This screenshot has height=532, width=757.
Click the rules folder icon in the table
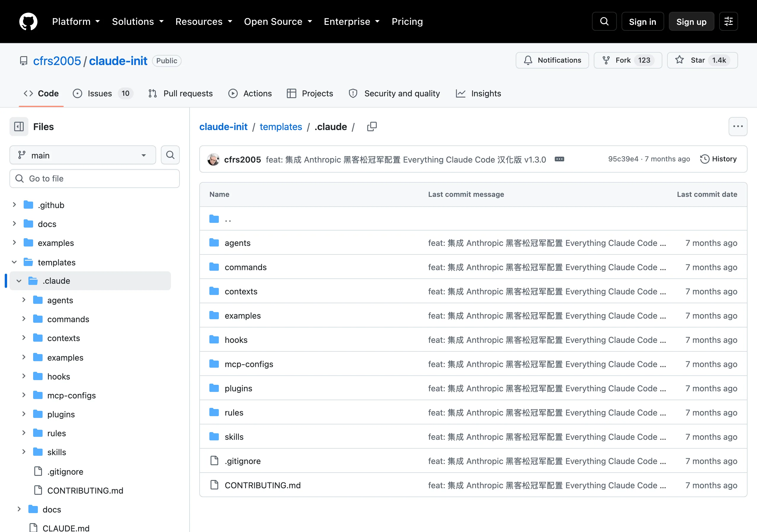(214, 412)
